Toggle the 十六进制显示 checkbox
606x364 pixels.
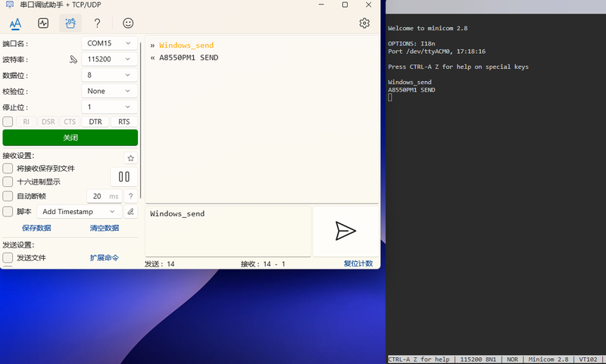pyautogui.click(x=8, y=182)
